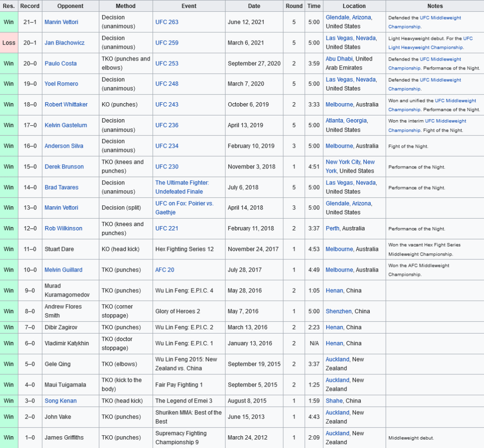Open The Ultimate Fighter: Undefeated Finale link
The height and width of the screenshot is (448, 484).
[182, 187]
